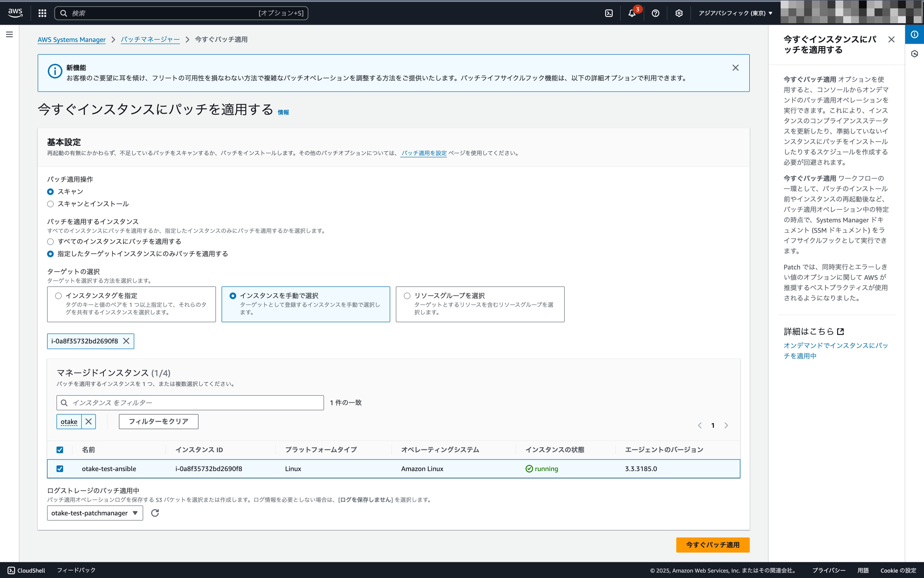Navigate to パッチマネージャー breadcrumb
The image size is (924, 578).
coord(150,39)
